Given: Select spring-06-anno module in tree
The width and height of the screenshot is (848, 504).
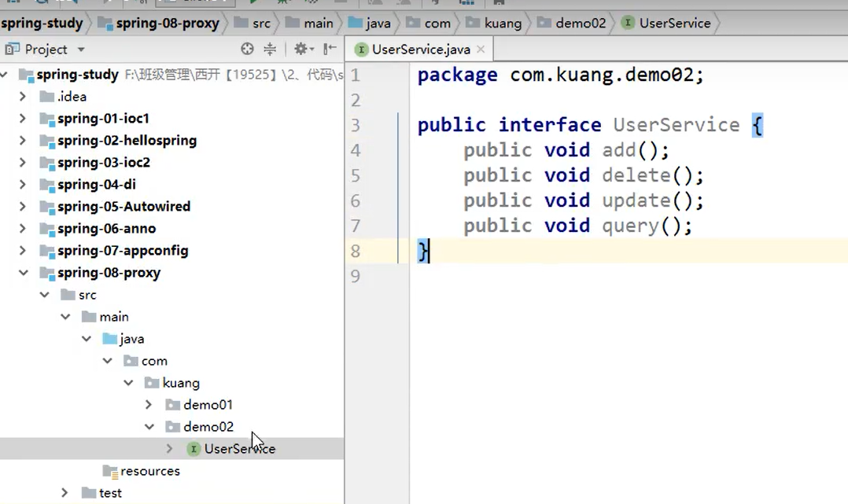Looking at the screenshot, I should [106, 229].
